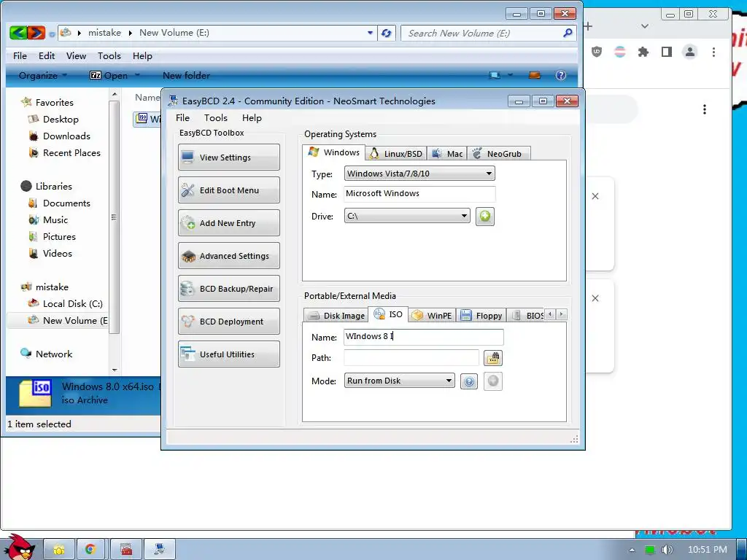Expand the Mode dropdown Run from Disk
This screenshot has height=560, width=747.
tap(399, 381)
